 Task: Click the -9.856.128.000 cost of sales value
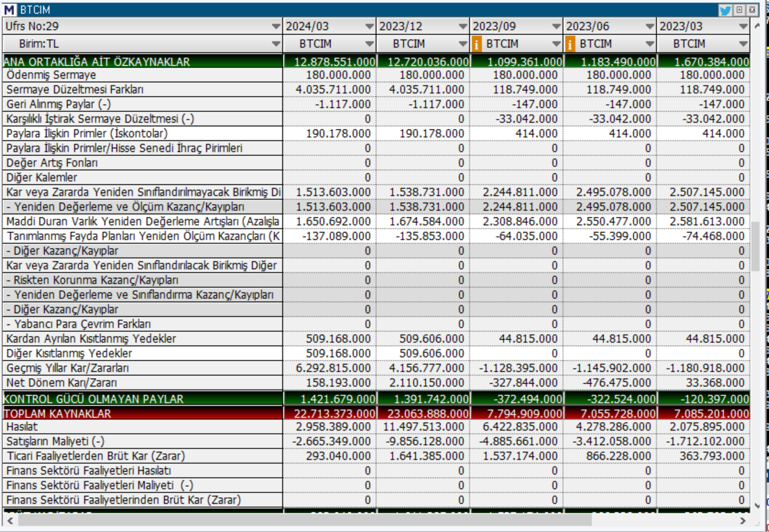click(423, 441)
